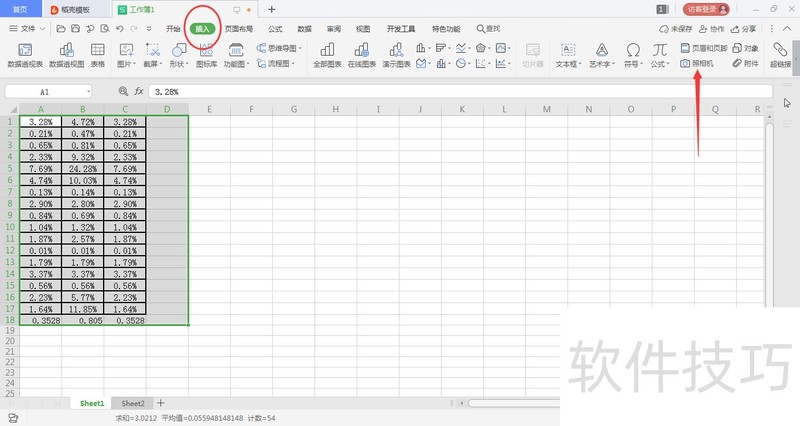Switch to the 页面布局 tab
The width and height of the screenshot is (800, 426).
[239, 29]
